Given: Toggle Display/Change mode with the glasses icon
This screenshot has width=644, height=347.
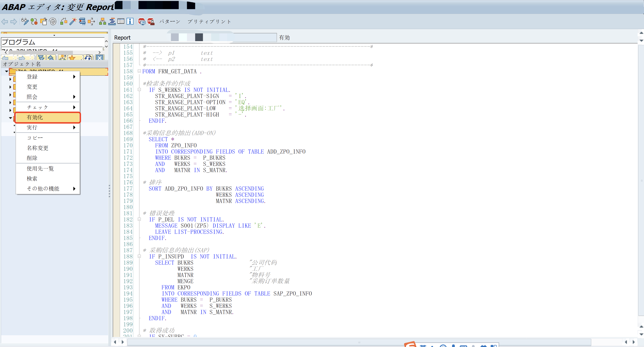Looking at the screenshot, I should click(x=25, y=21).
